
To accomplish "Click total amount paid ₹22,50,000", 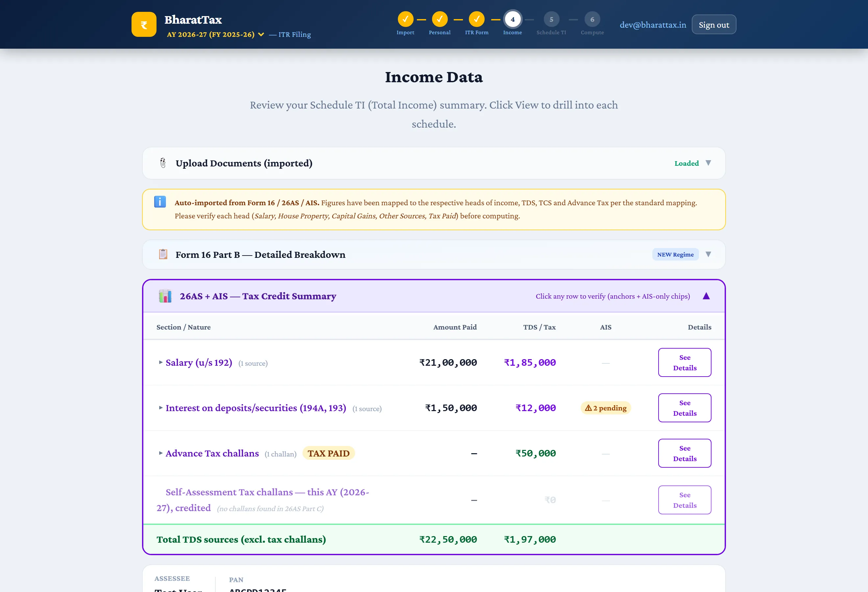I will tap(448, 539).
